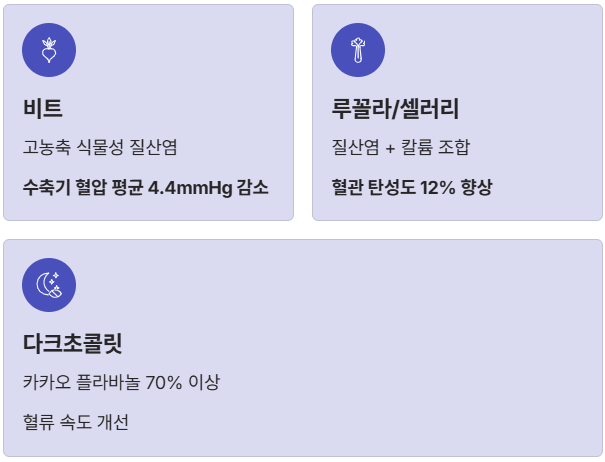This screenshot has height=462, width=605.
Task: Click the beet icon in 비트 card
Action: 49,50
